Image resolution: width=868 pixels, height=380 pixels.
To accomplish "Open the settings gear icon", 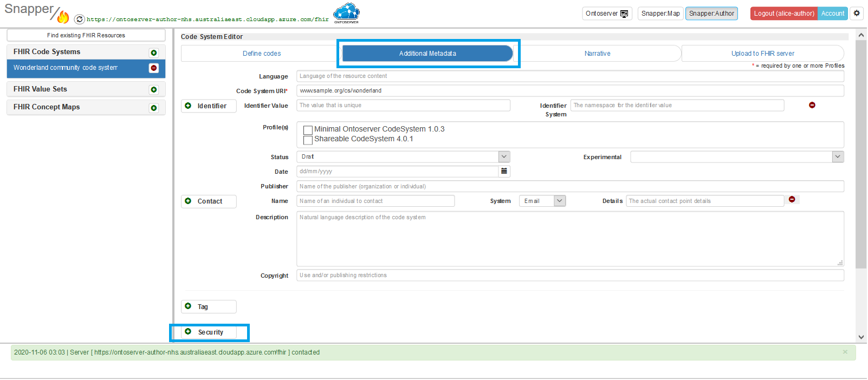I will coord(857,13).
